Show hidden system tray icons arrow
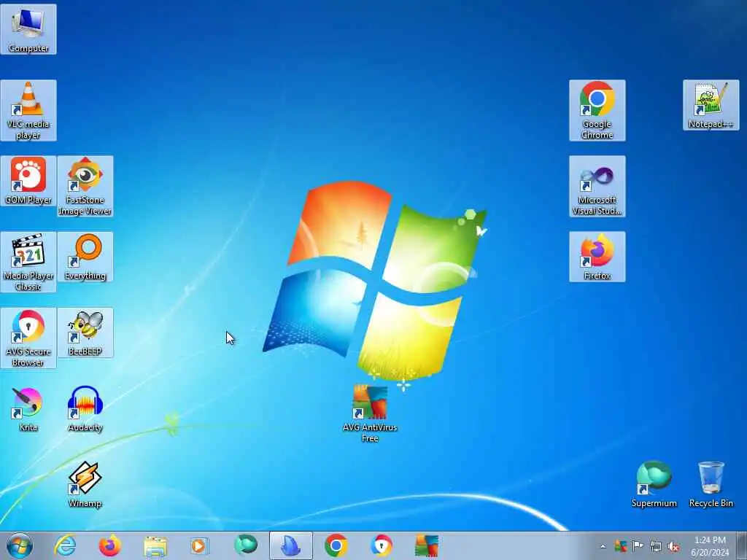Image resolution: width=747 pixels, height=560 pixels. (603, 546)
